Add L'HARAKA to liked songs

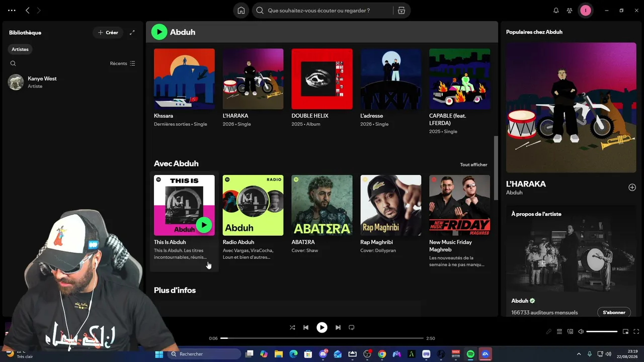point(632,188)
